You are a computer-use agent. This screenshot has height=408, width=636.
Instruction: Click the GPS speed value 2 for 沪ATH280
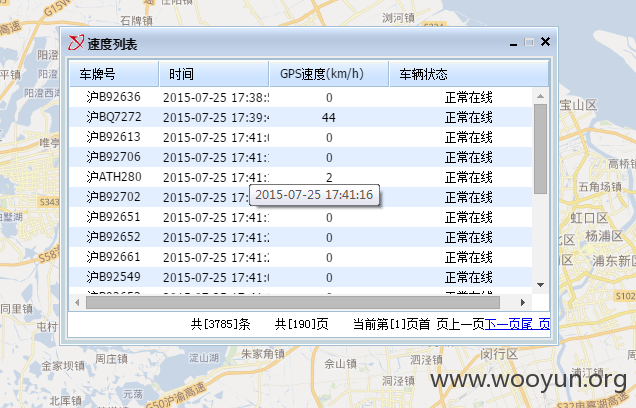[329, 178]
